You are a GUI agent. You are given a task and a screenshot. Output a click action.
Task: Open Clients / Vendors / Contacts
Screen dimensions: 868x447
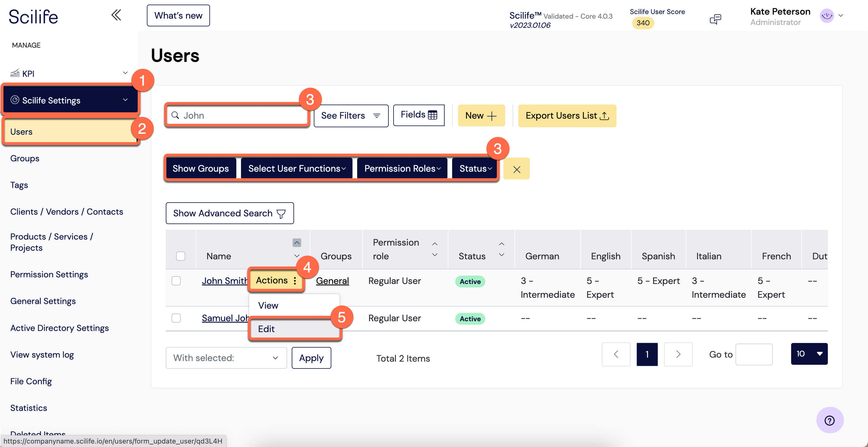pyautogui.click(x=66, y=211)
